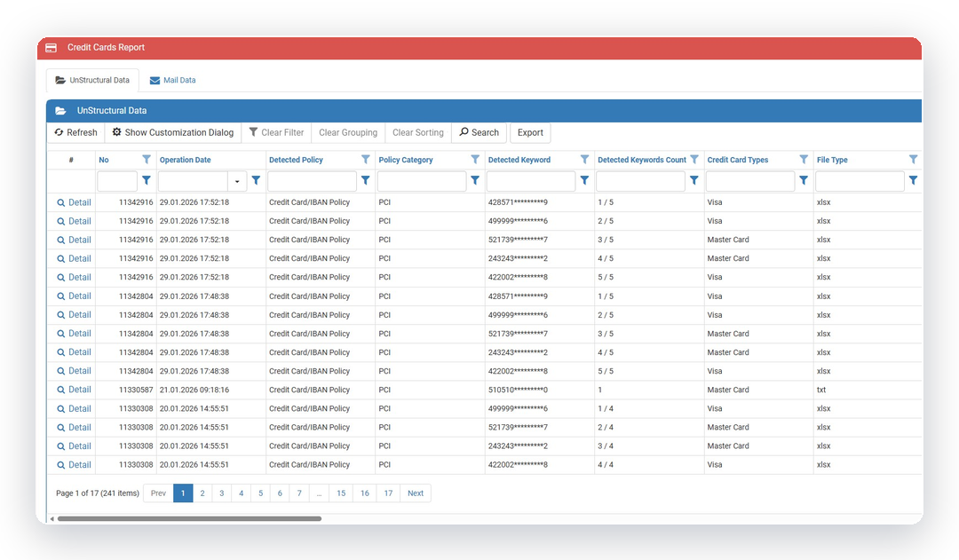959x560 pixels.
Task: Click the scrollbar left arrow
Action: [52, 518]
